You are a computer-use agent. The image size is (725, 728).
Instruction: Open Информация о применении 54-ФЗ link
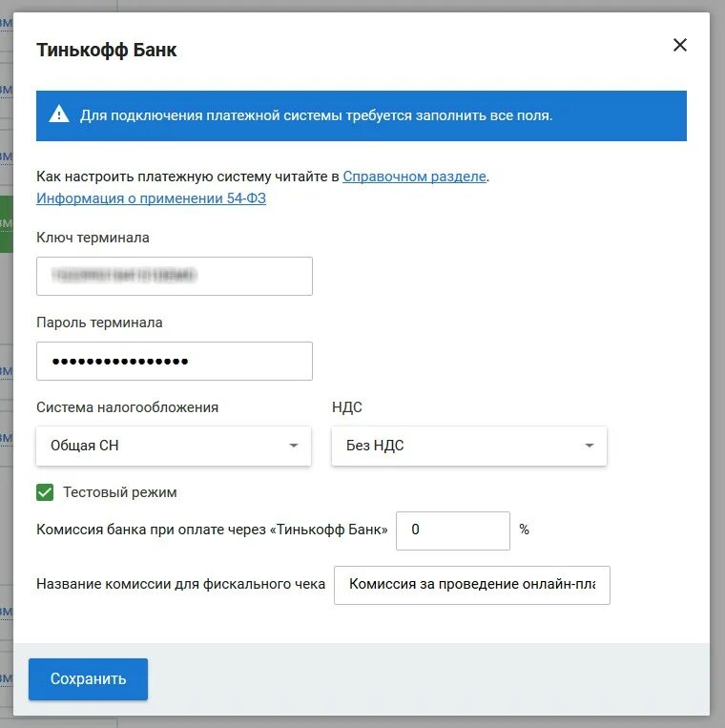151,198
